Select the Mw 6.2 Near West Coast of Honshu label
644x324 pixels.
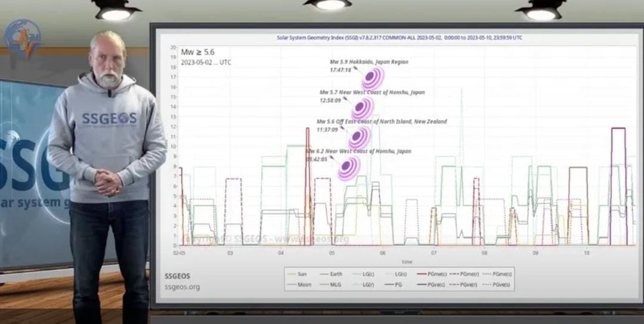pos(358,152)
